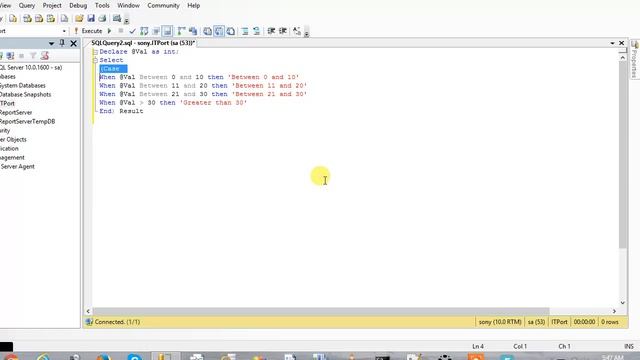
Task: Select the Server Objects node
Action: (x=13, y=139)
